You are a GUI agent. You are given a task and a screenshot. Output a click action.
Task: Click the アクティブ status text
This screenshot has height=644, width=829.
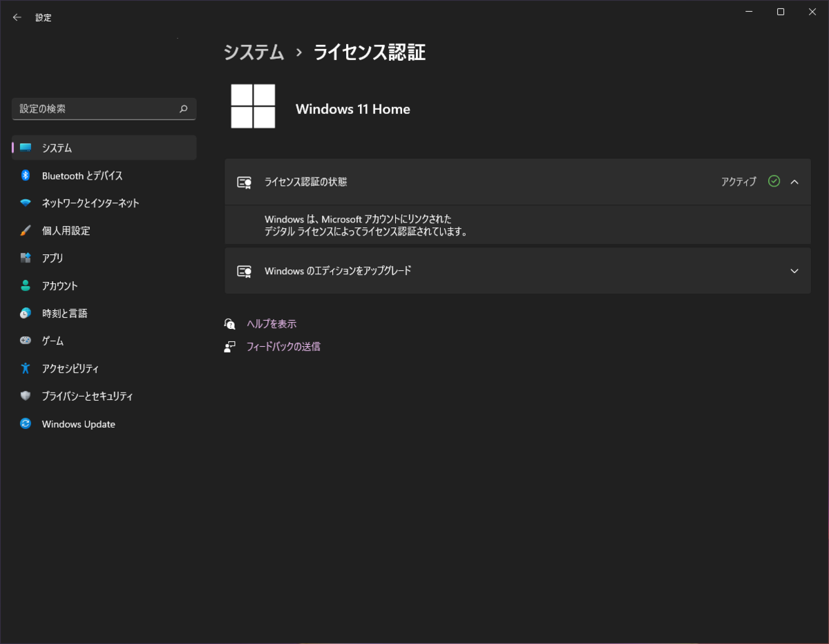point(739,182)
